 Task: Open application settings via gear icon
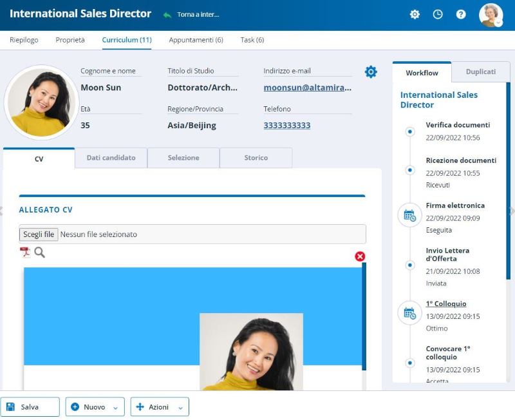pyautogui.click(x=415, y=14)
